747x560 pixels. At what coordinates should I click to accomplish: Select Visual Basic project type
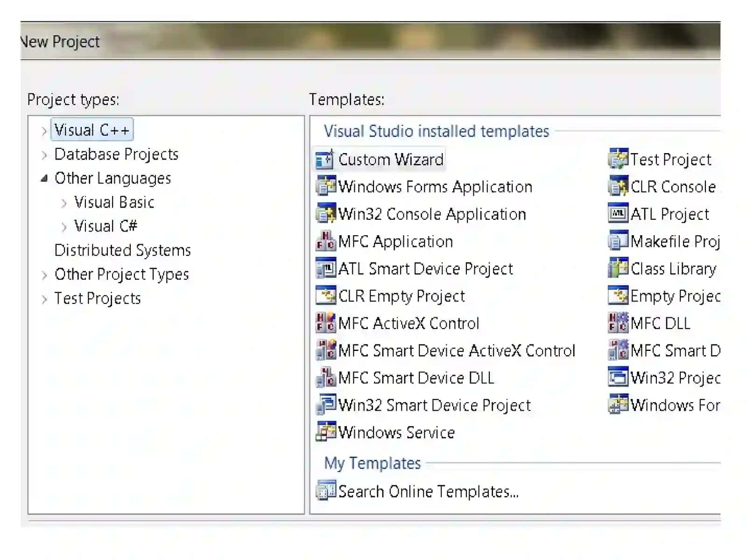pyautogui.click(x=114, y=202)
